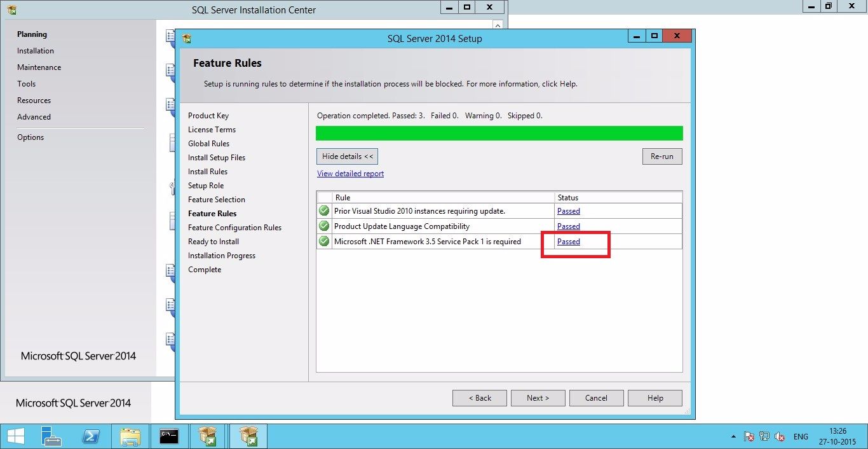Click the green check icon beside Product Update Language Compatibility

(x=324, y=226)
